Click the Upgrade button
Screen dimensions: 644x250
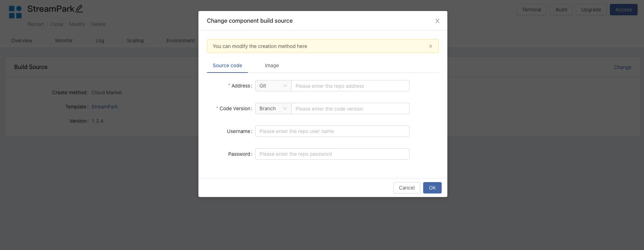pyautogui.click(x=591, y=10)
